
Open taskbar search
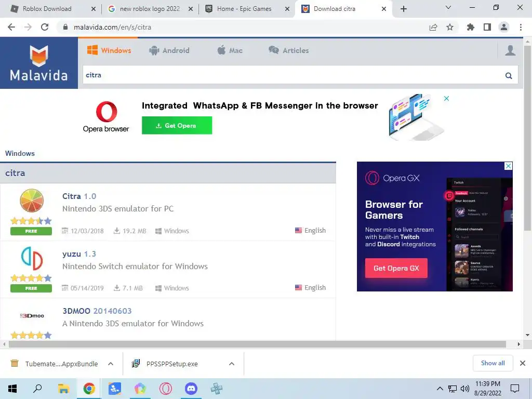pos(37,389)
